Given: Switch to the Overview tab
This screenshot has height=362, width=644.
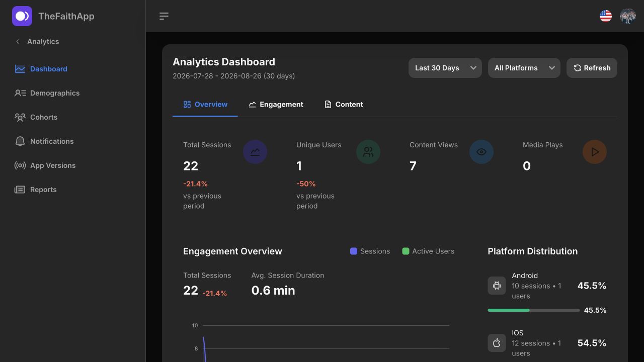Looking at the screenshot, I should point(205,105).
